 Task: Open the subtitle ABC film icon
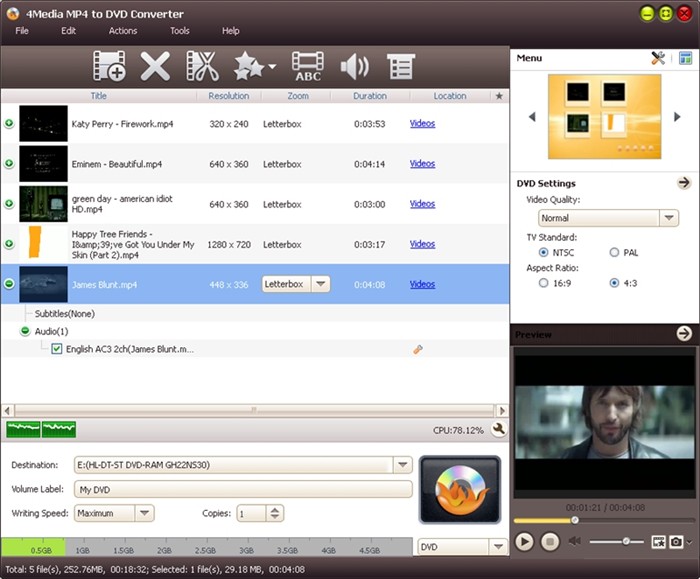308,66
